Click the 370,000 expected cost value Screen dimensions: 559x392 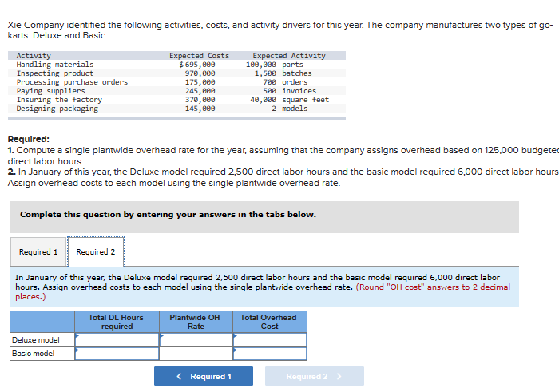click(x=200, y=100)
